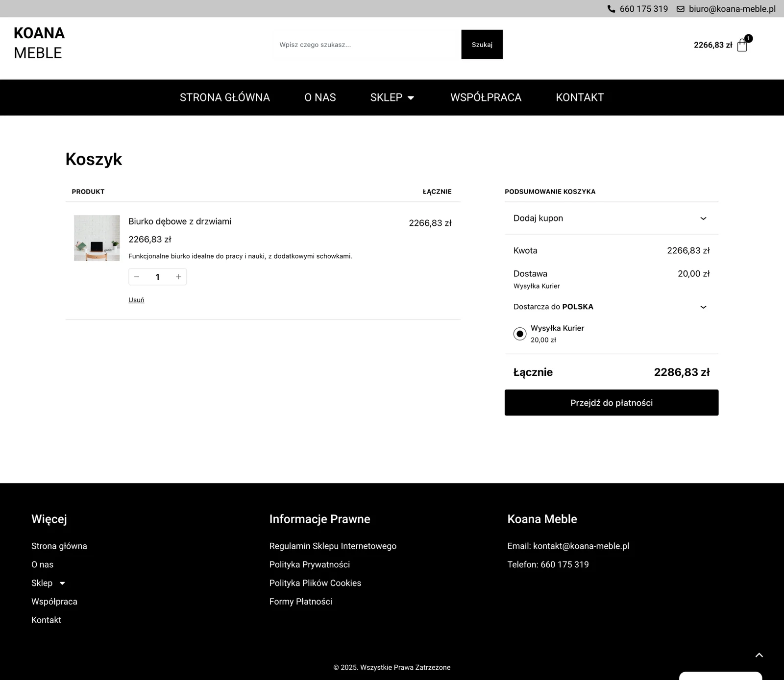
Task: Go to STRONA GŁÓWNA in the menu
Action: (x=225, y=97)
